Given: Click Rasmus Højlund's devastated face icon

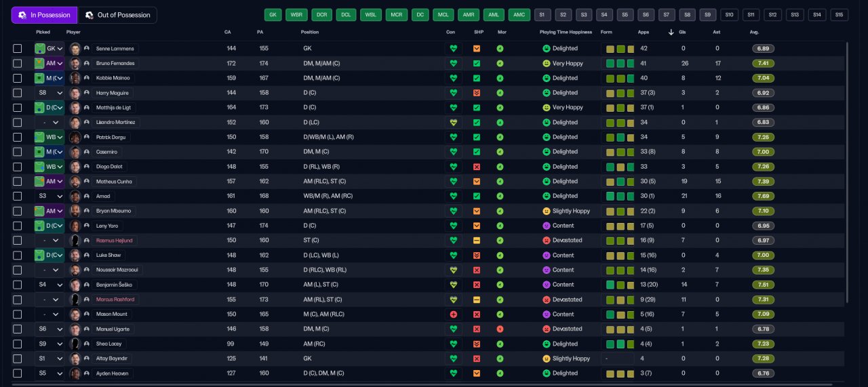Looking at the screenshot, I should pyautogui.click(x=546, y=241).
